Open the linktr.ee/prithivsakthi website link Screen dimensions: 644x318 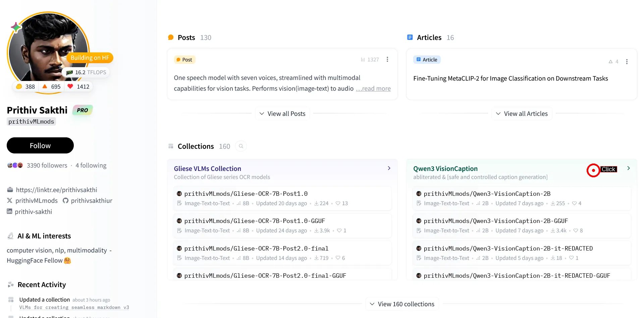coord(56,190)
